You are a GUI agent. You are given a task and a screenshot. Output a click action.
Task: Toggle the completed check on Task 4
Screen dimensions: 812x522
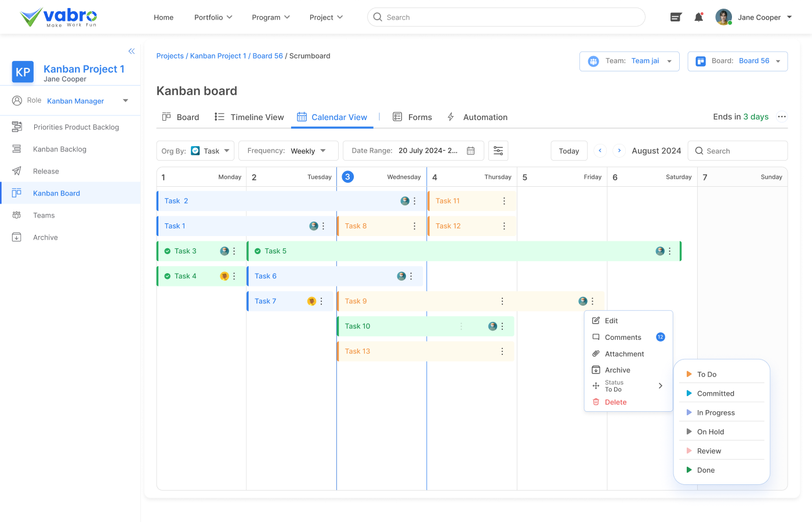(x=168, y=276)
